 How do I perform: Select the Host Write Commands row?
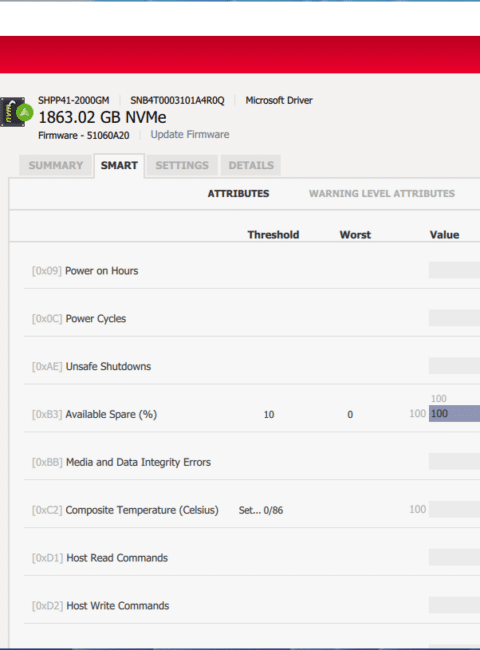(252, 606)
